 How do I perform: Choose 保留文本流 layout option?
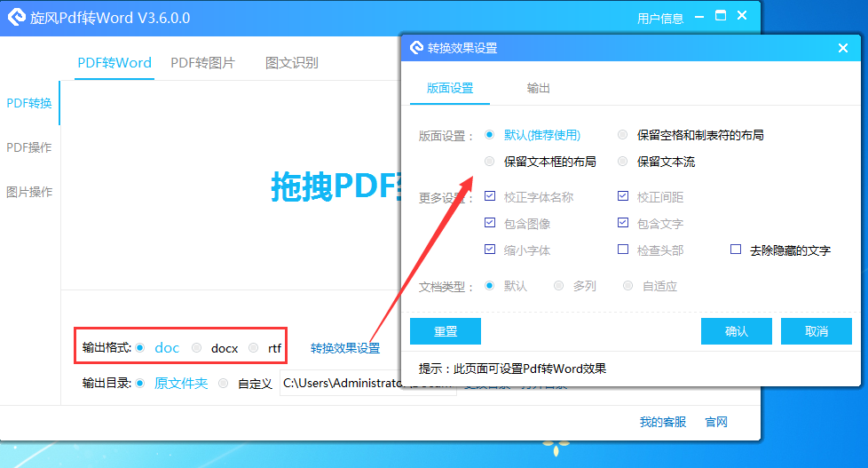coord(623,161)
